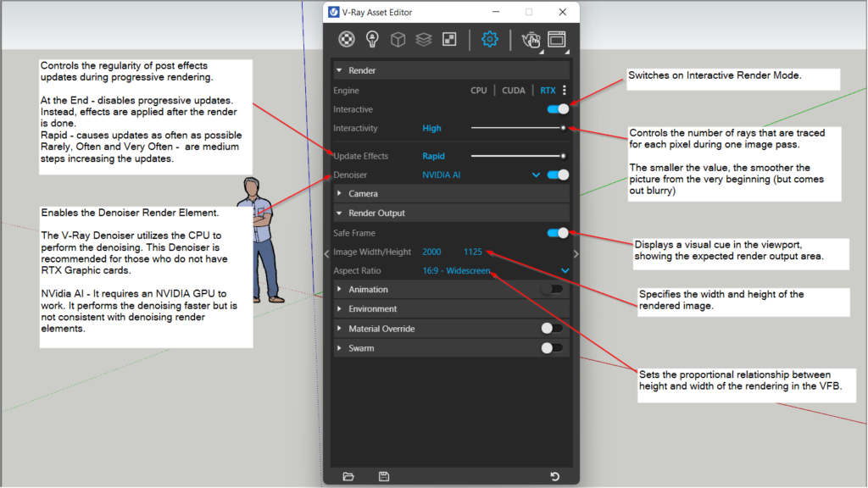868x488 pixels.
Task: Click the Engine label
Action: [346, 90]
